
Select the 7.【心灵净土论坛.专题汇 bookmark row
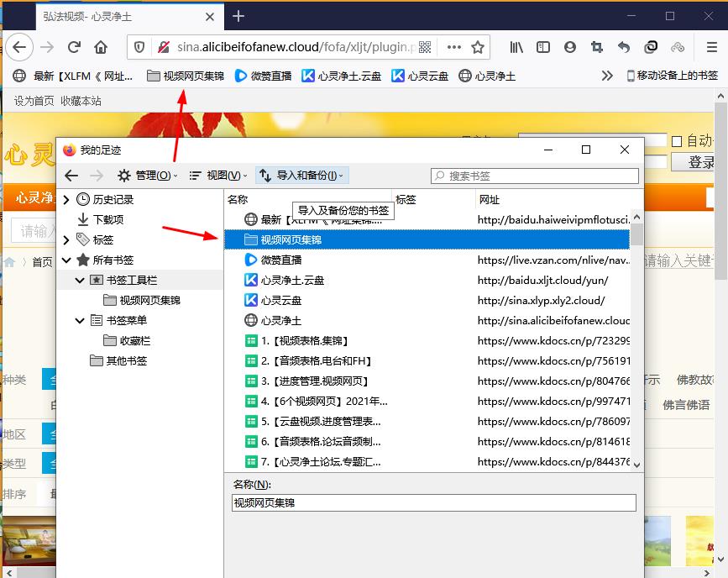pos(427,462)
